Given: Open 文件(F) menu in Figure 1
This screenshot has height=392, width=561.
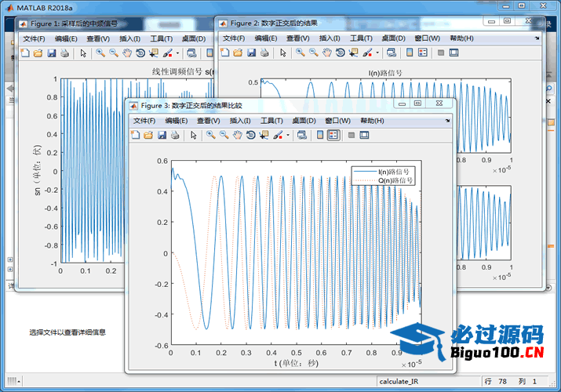Looking at the screenshot, I should pyautogui.click(x=34, y=39).
